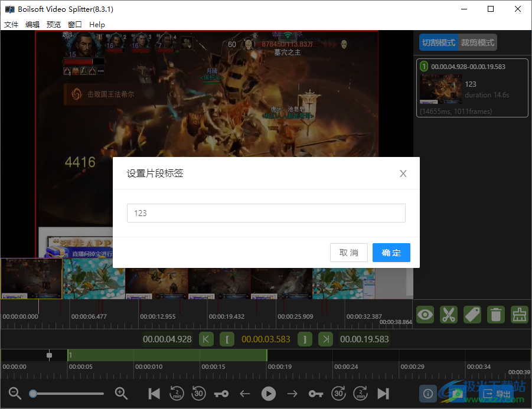Cancel the label dialog with 取消

[x=348, y=252]
